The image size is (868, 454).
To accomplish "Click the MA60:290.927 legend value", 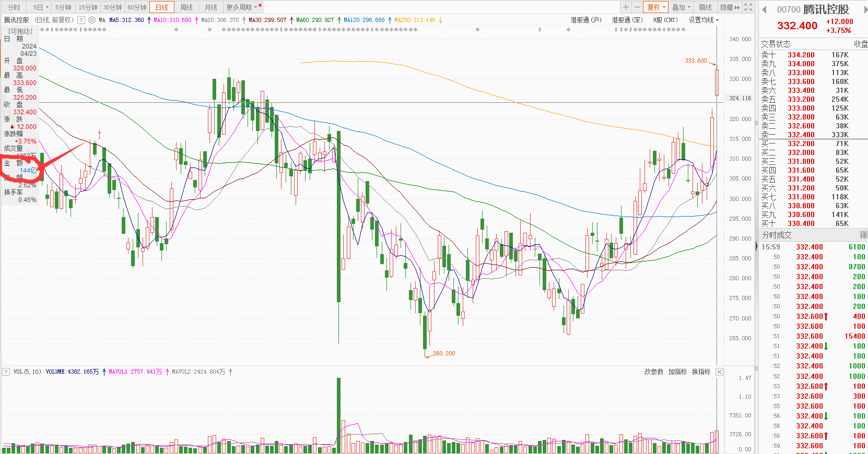I will pyautogui.click(x=315, y=20).
